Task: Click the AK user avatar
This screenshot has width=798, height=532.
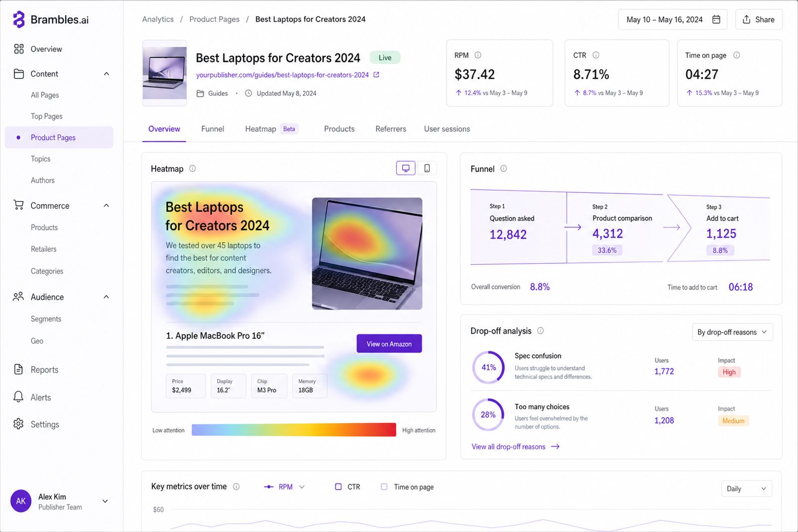Action: coord(21,501)
